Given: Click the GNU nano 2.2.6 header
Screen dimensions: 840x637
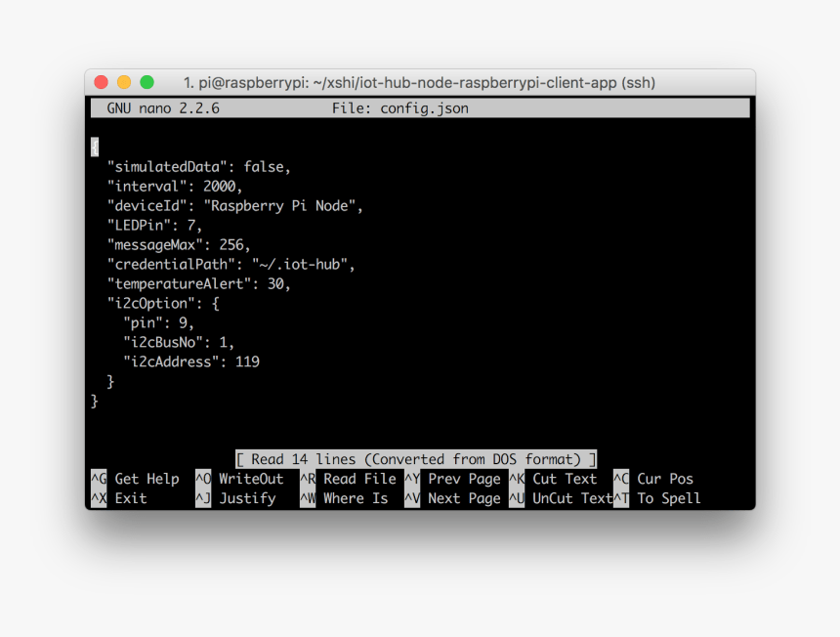Looking at the screenshot, I should pyautogui.click(x=163, y=108).
